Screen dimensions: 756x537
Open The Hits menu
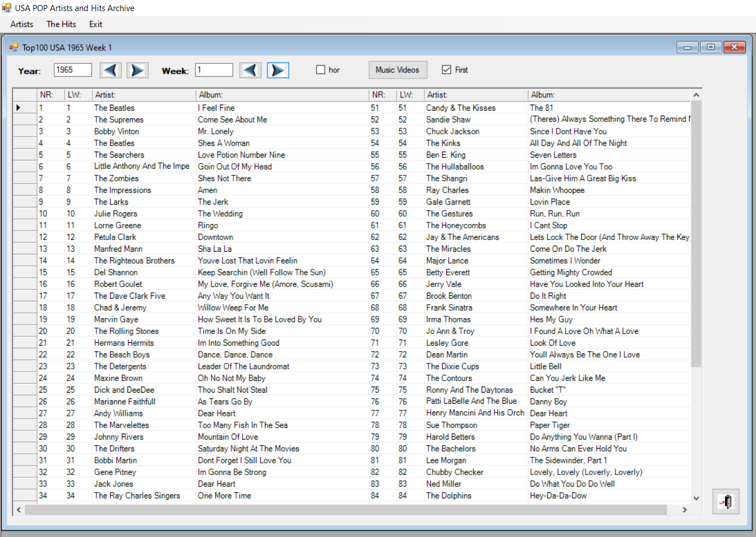(61, 24)
